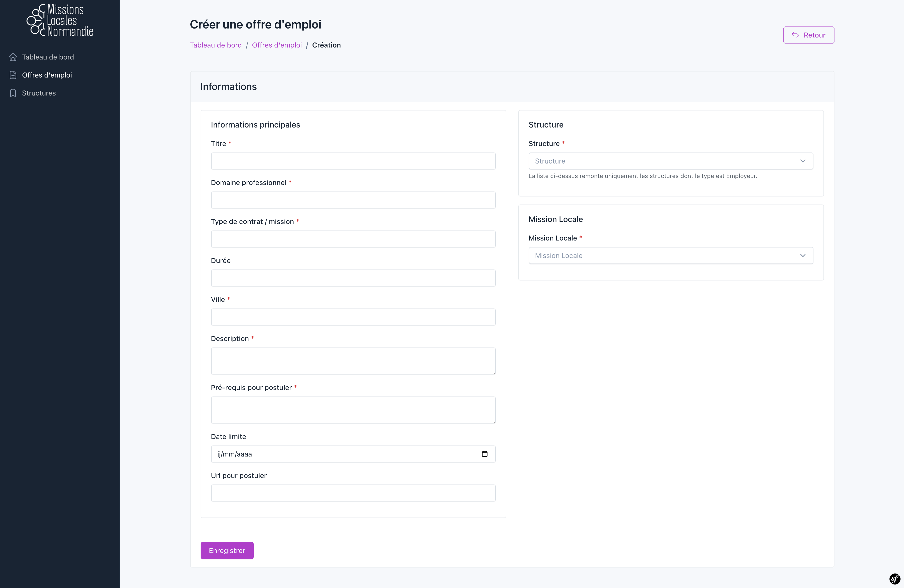This screenshot has height=588, width=904.
Task: Expand the Mission Locale dropdown chevron
Action: 803,255
